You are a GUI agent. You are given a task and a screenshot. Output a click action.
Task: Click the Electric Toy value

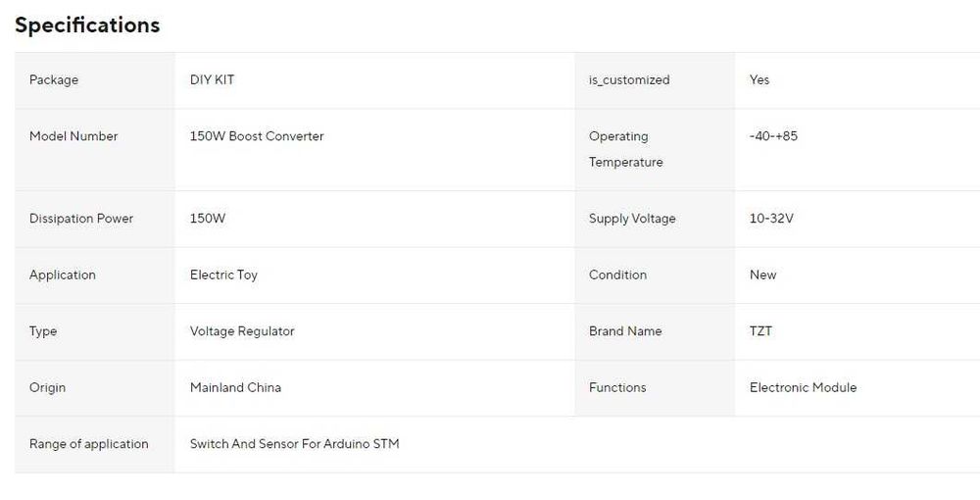[x=223, y=275]
